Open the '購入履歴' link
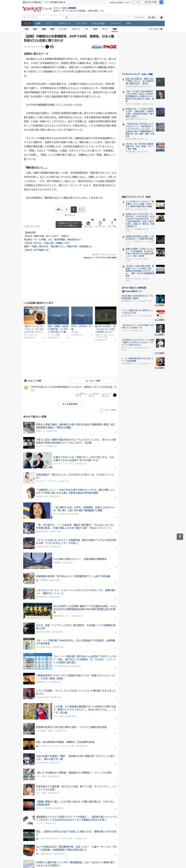Screen dimensions: 186x868 point(152,18)
